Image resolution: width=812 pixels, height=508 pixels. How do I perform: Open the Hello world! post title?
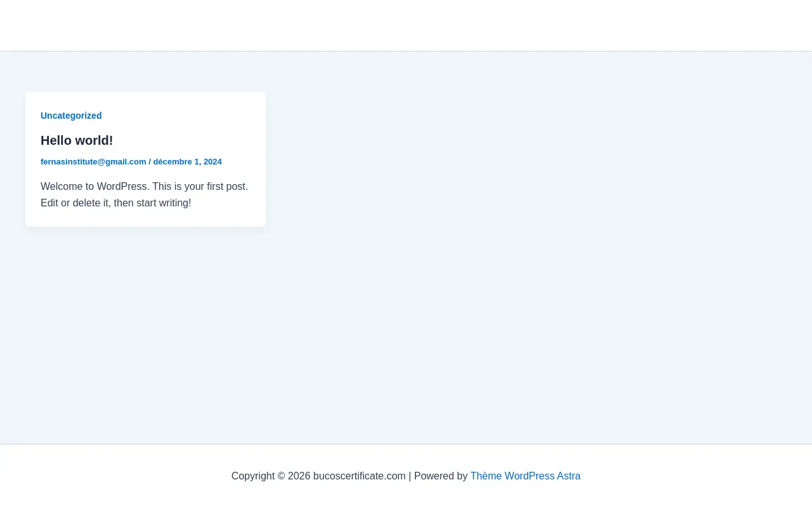click(x=77, y=140)
